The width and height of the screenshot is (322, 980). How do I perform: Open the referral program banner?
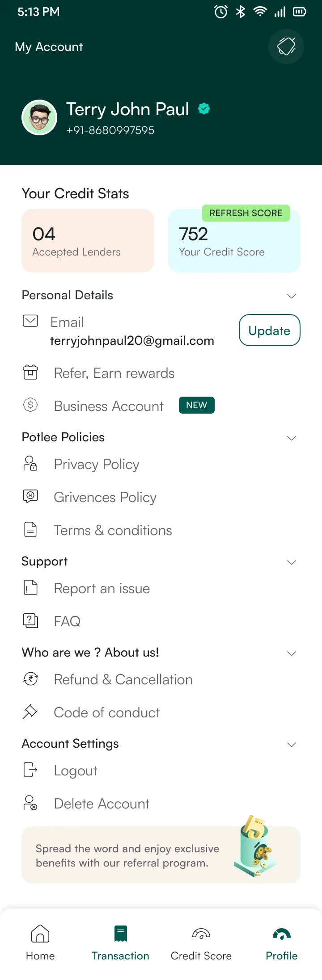point(161,854)
